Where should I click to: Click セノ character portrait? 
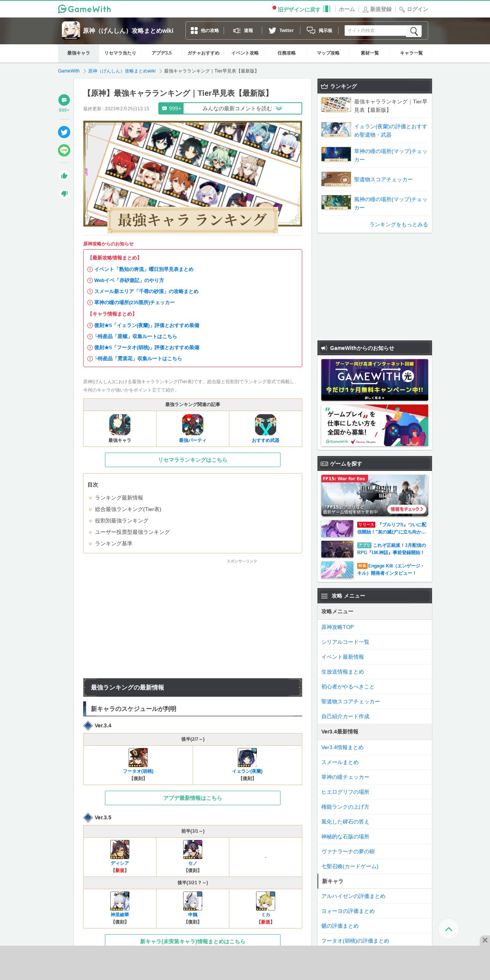(193, 849)
